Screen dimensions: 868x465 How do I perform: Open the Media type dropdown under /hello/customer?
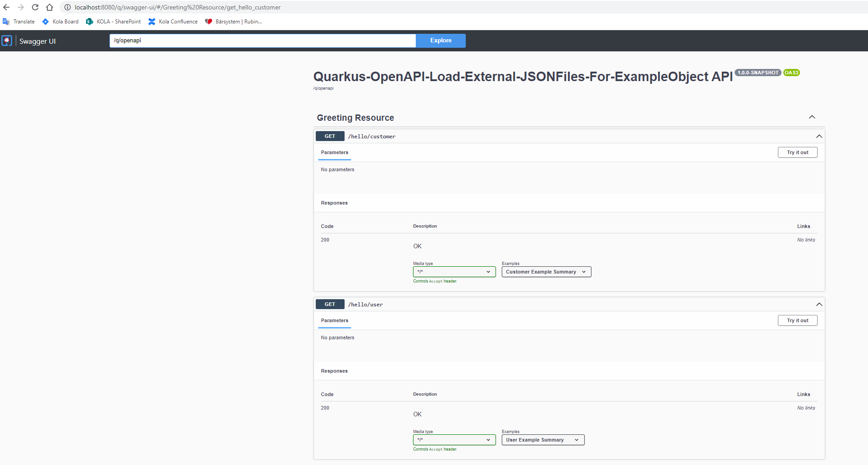(x=454, y=272)
